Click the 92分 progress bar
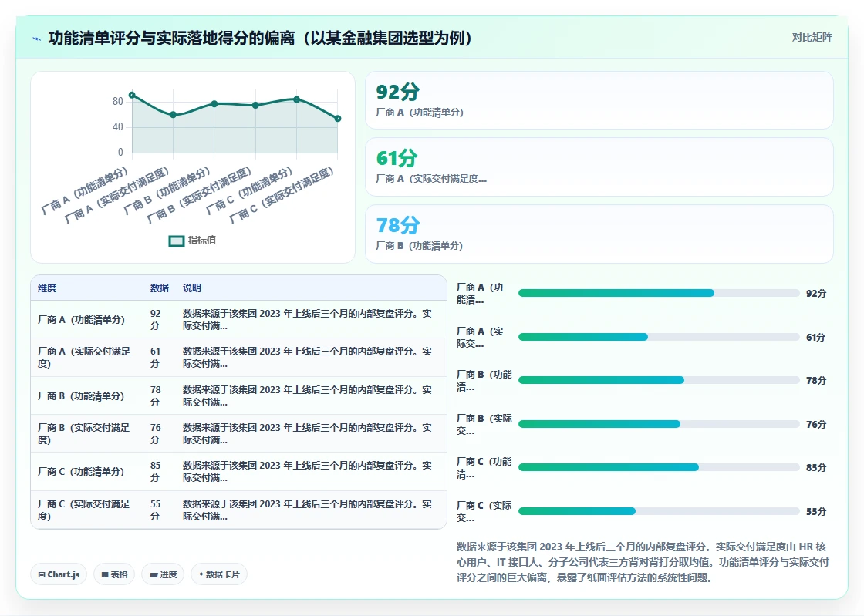 pyautogui.click(x=659, y=294)
